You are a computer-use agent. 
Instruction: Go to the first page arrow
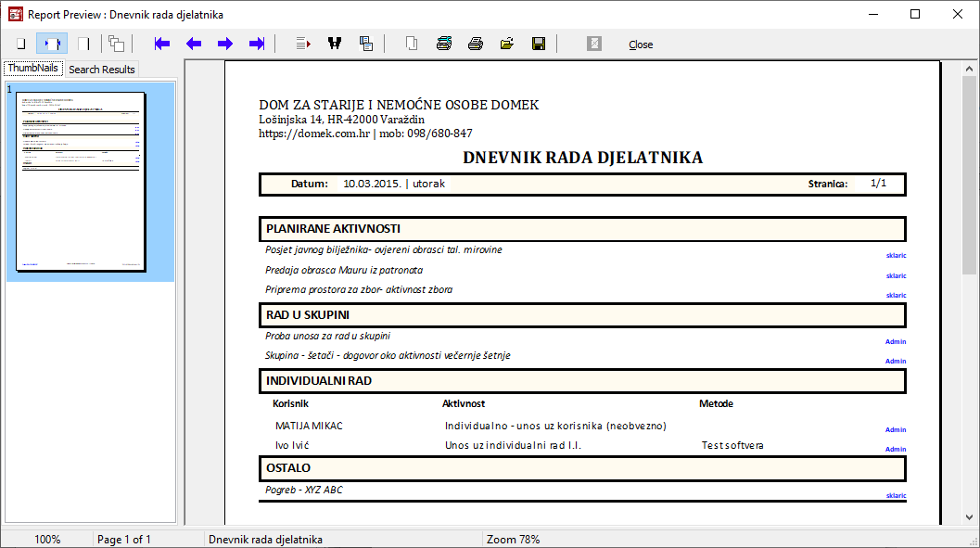coord(162,44)
